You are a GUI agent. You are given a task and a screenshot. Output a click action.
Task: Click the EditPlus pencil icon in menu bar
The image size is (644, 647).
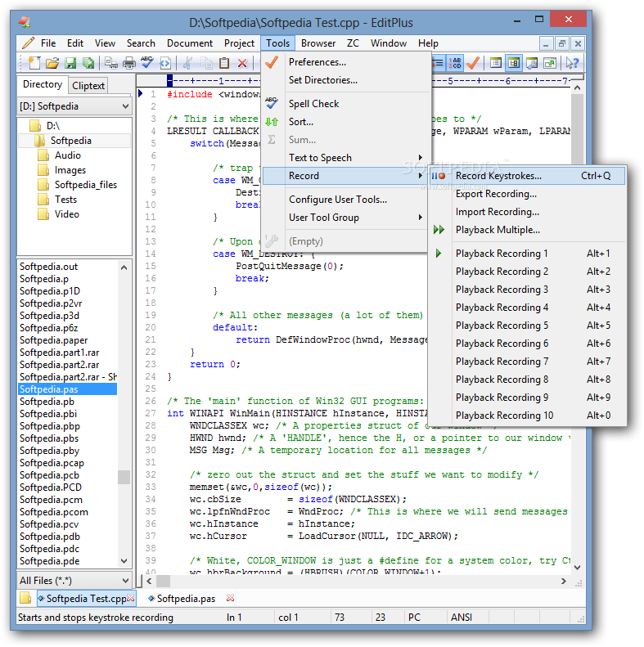tap(28, 43)
